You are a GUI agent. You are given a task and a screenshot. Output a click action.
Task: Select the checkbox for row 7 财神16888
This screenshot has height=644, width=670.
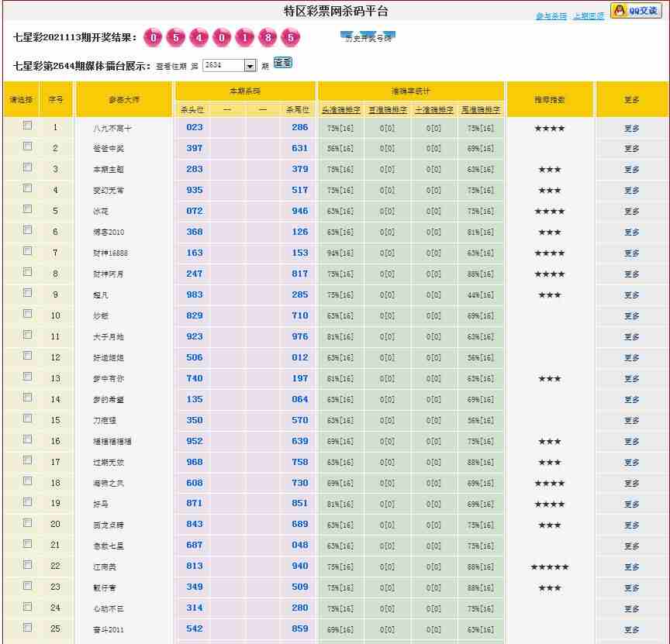point(28,251)
